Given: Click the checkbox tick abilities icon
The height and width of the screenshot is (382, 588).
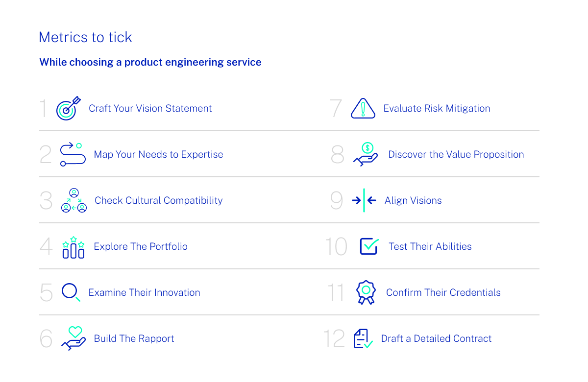Looking at the screenshot, I should click(x=369, y=246).
